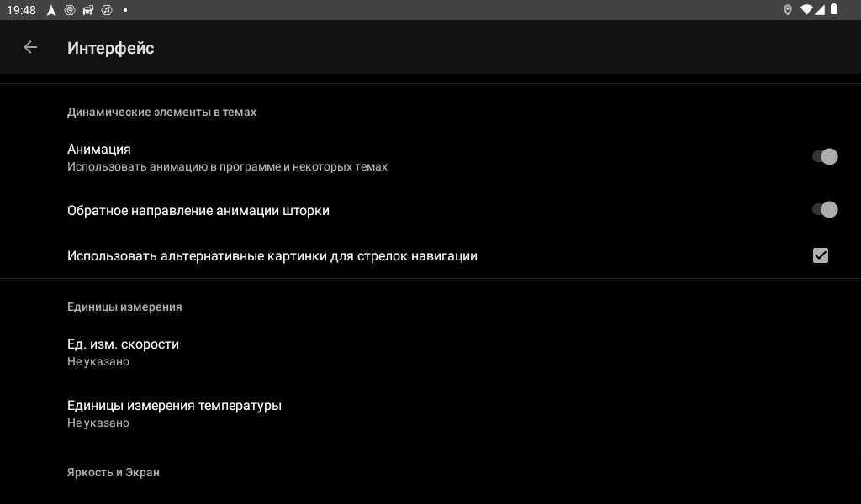861x504 pixels.
Task: Tap the navigation arrow status bar icon
Action: (x=51, y=10)
